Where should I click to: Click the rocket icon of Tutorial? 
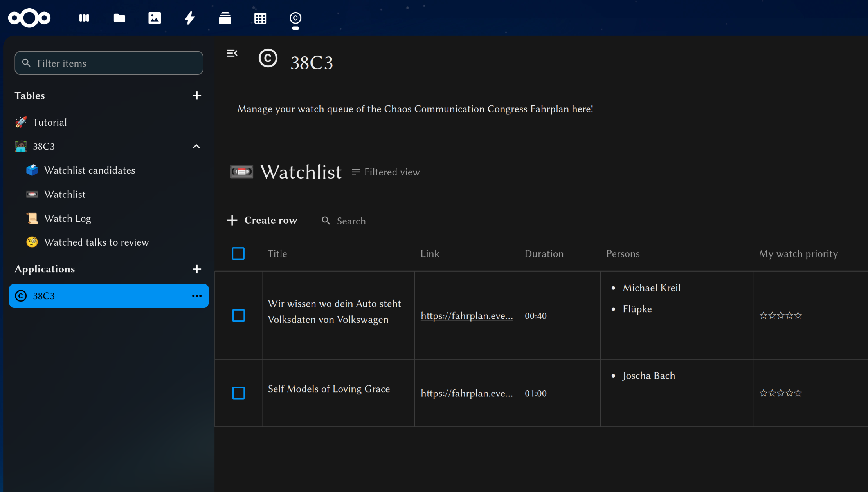coord(21,122)
